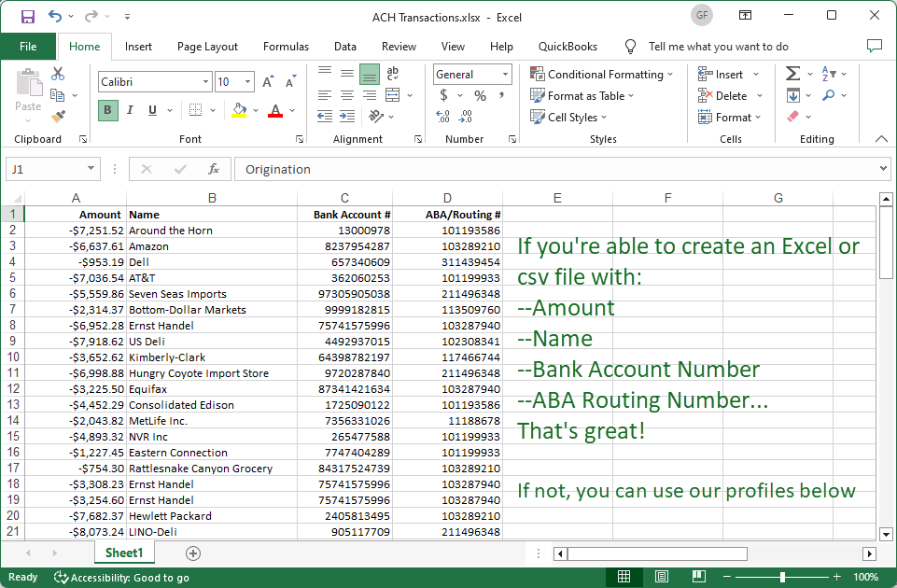This screenshot has height=588, width=897.
Task: Open the Calibri font name dropdown
Action: tap(205, 82)
